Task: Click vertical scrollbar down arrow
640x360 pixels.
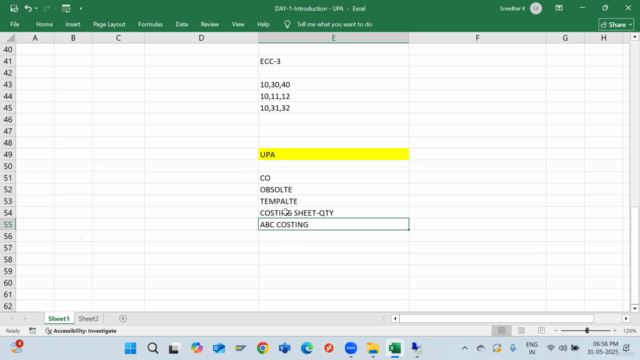Action: coord(634,308)
